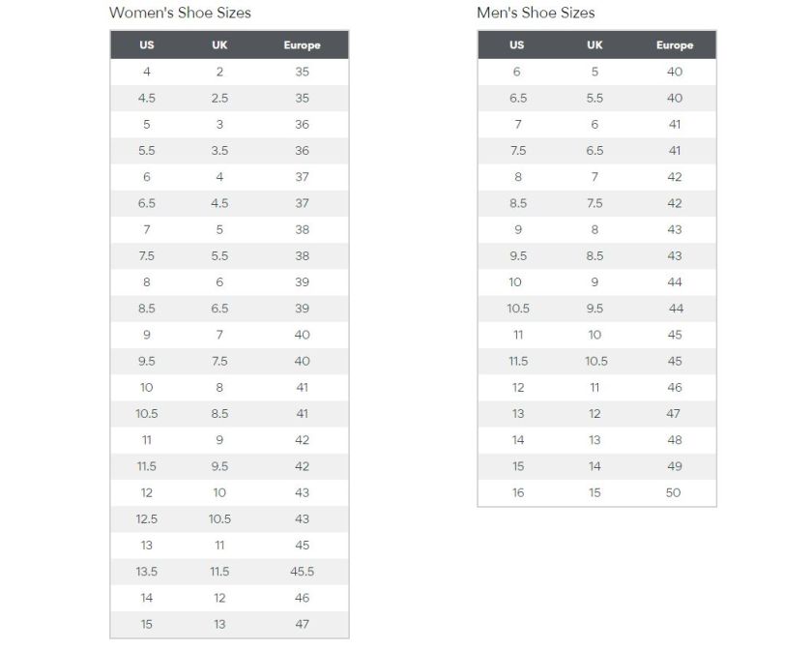Click men's Europe size 50 cell
812x650 pixels.
pyautogui.click(x=673, y=493)
